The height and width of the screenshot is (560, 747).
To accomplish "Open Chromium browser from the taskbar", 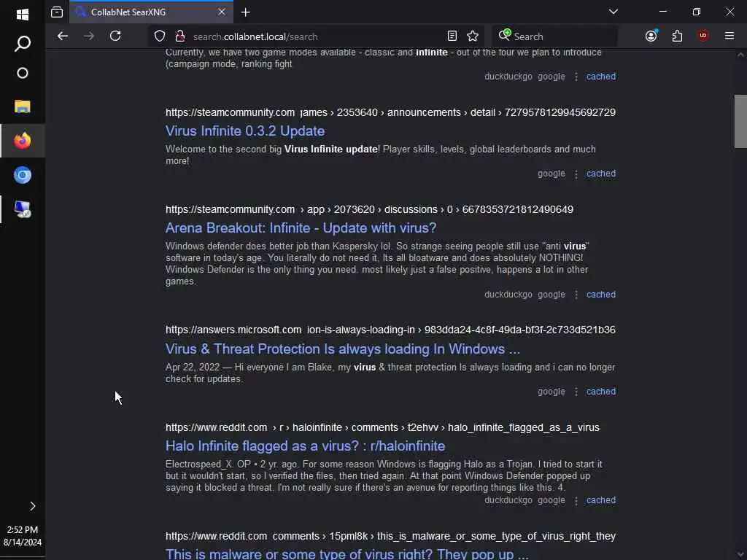I will point(23,175).
